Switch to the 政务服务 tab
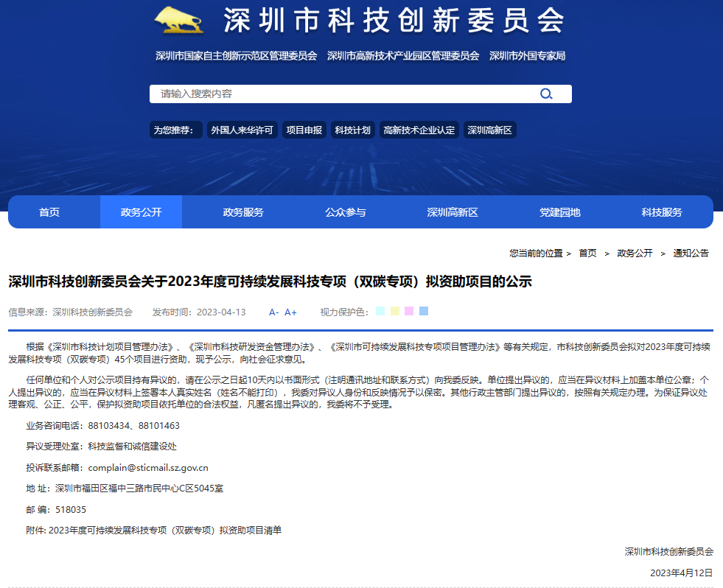 click(x=243, y=212)
